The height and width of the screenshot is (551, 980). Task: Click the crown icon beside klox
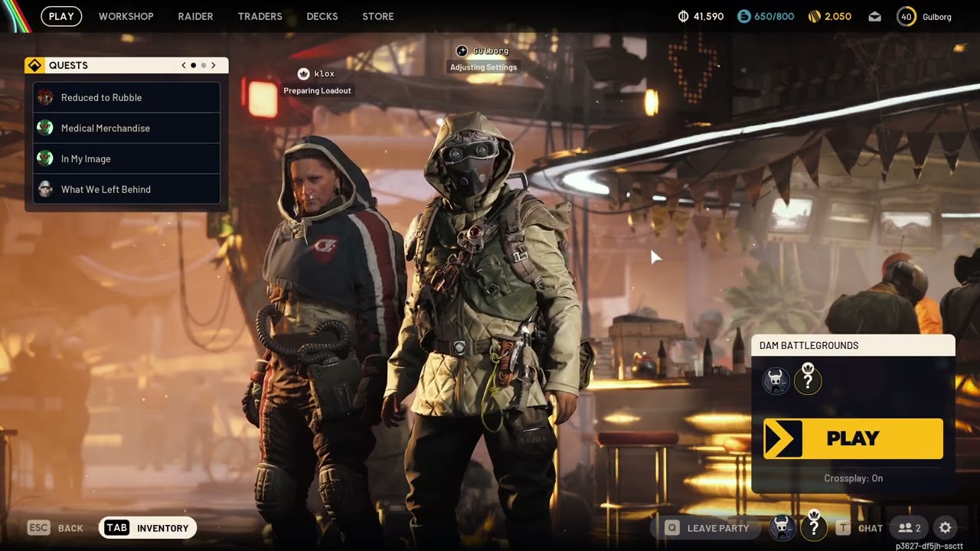pyautogui.click(x=303, y=73)
